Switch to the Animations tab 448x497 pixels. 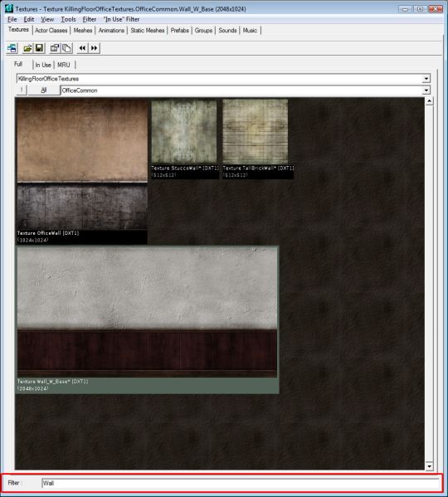point(111,31)
